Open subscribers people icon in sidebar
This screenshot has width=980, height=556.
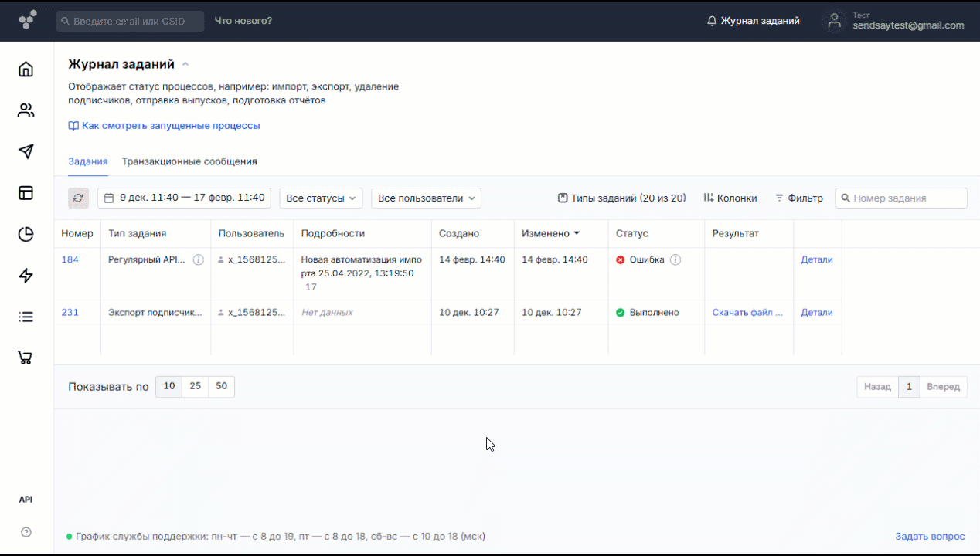tap(26, 110)
